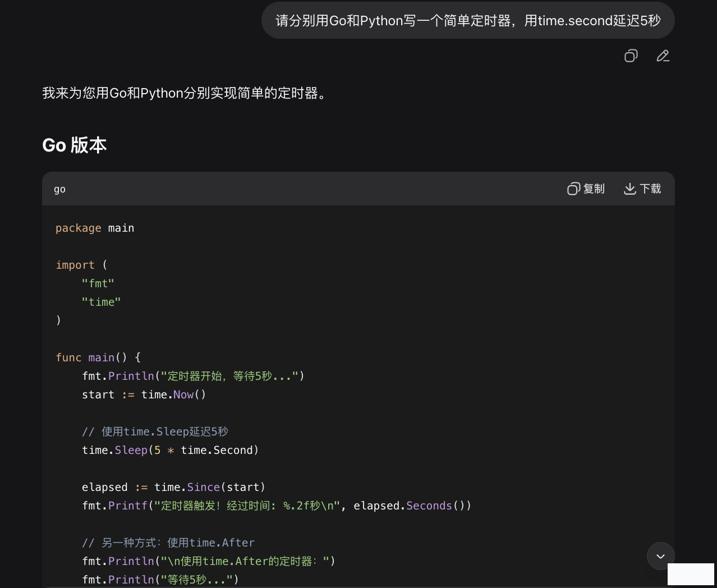Click the import string "time"
717x588 pixels.
(102, 302)
